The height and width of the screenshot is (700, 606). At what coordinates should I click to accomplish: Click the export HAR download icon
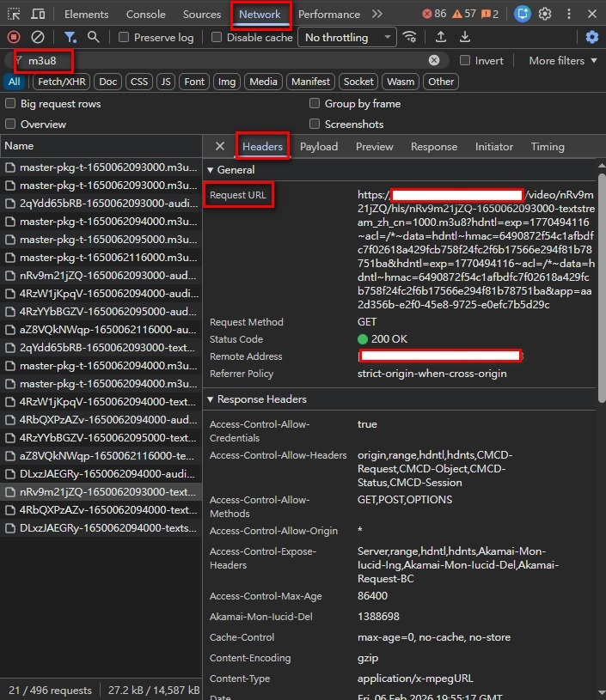click(465, 37)
